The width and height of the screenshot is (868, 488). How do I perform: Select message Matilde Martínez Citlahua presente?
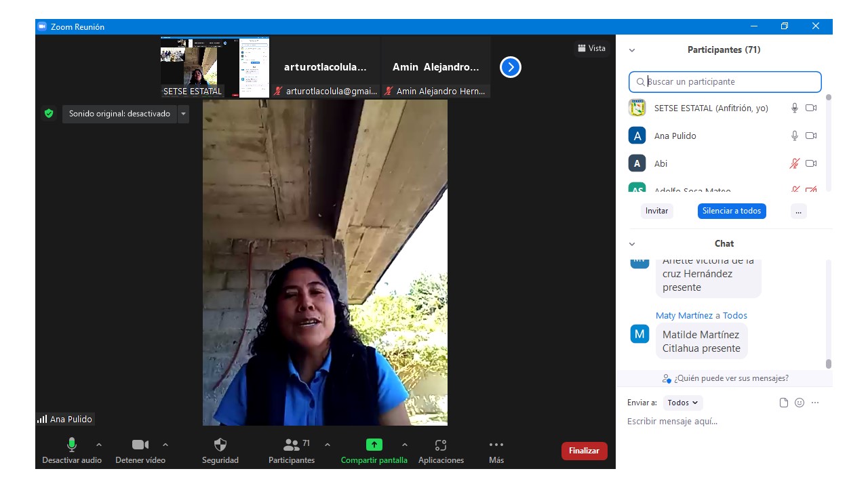point(702,341)
